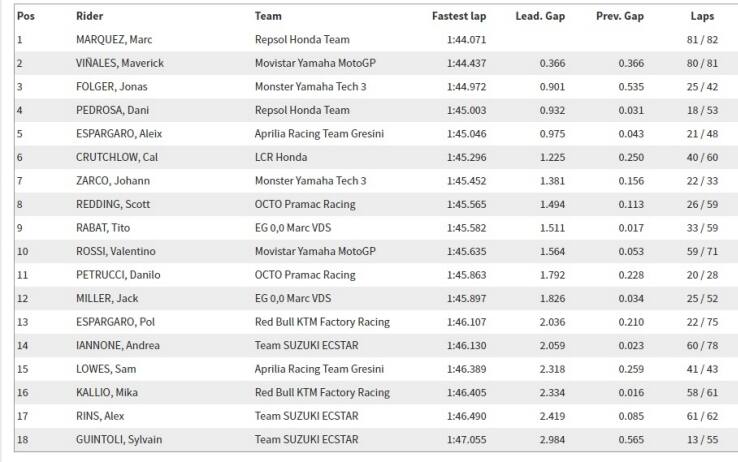
Task: Click on FOLGER, Jonas rider name
Action: click(111, 86)
